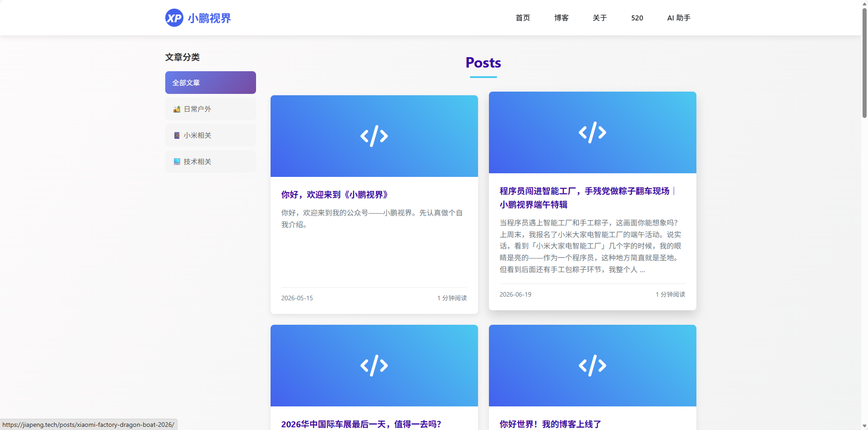Click code icon on 你好，欢迎来到 card

[x=374, y=136]
